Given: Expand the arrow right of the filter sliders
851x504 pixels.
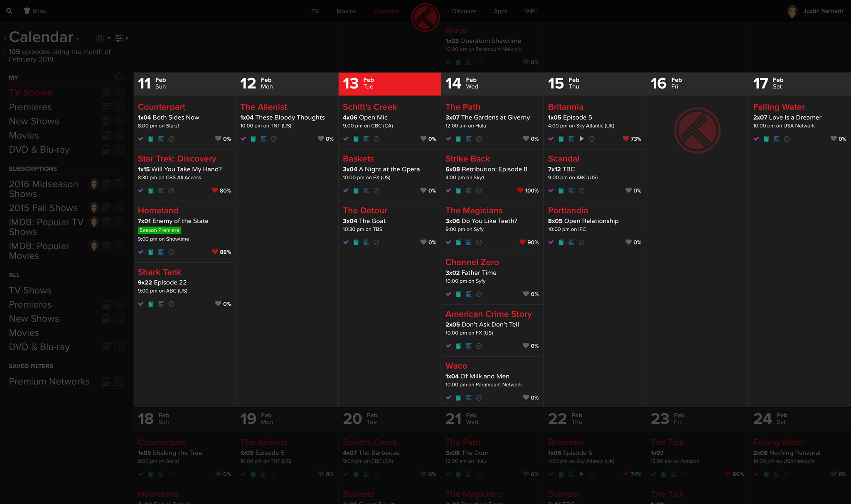Looking at the screenshot, I should (127, 38).
